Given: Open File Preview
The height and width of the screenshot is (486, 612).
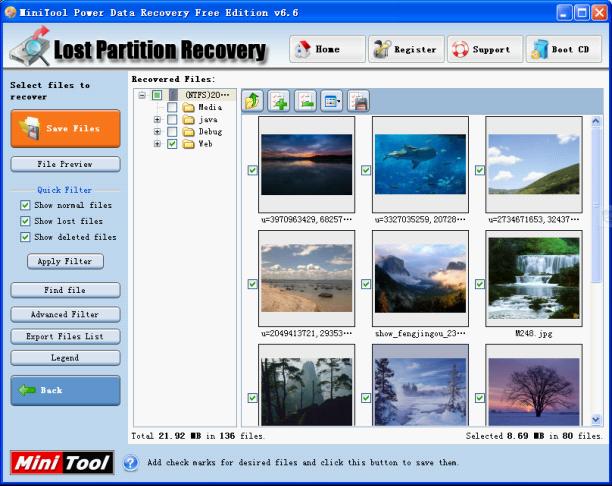Looking at the screenshot, I should pyautogui.click(x=65, y=164).
